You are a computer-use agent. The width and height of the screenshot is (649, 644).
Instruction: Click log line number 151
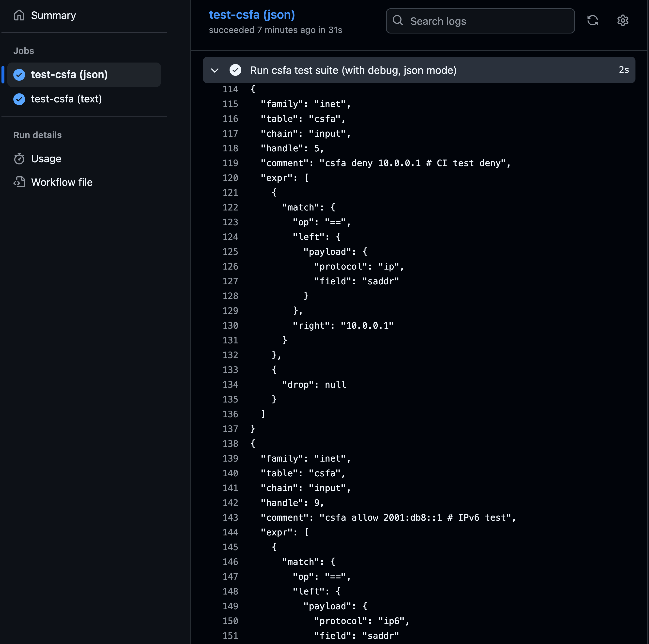(230, 636)
